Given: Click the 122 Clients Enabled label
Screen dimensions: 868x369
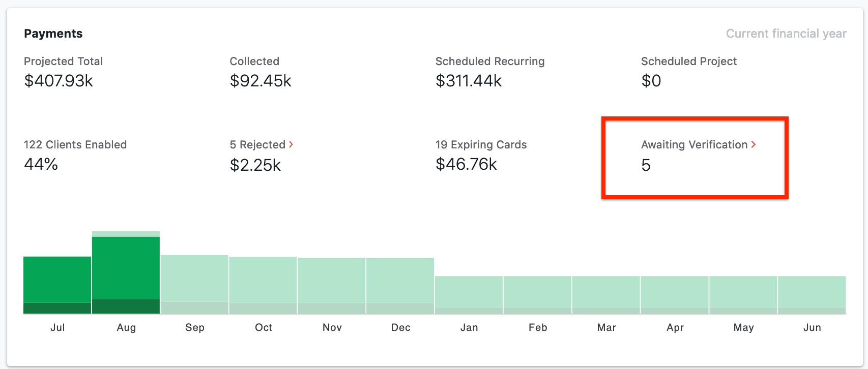Looking at the screenshot, I should click(75, 145).
